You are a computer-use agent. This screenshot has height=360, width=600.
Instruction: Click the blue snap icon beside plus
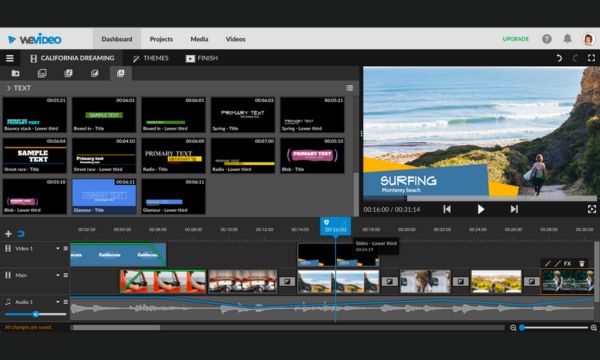(x=21, y=233)
